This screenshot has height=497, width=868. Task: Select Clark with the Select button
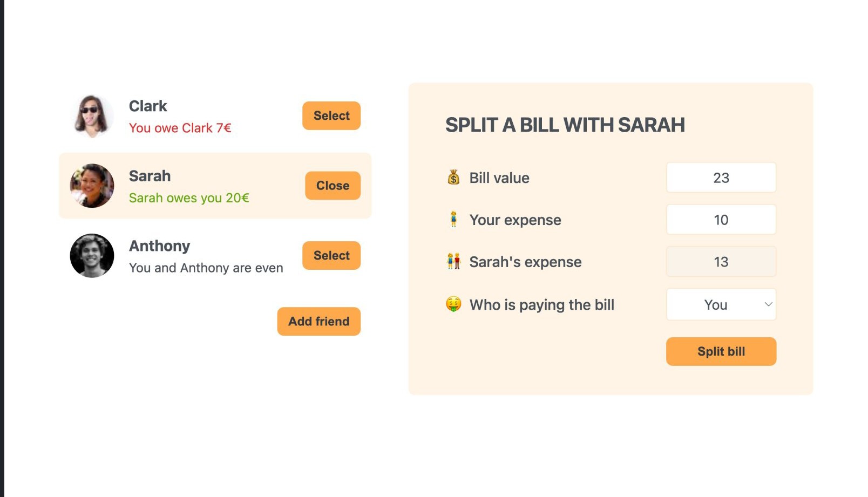coord(331,115)
